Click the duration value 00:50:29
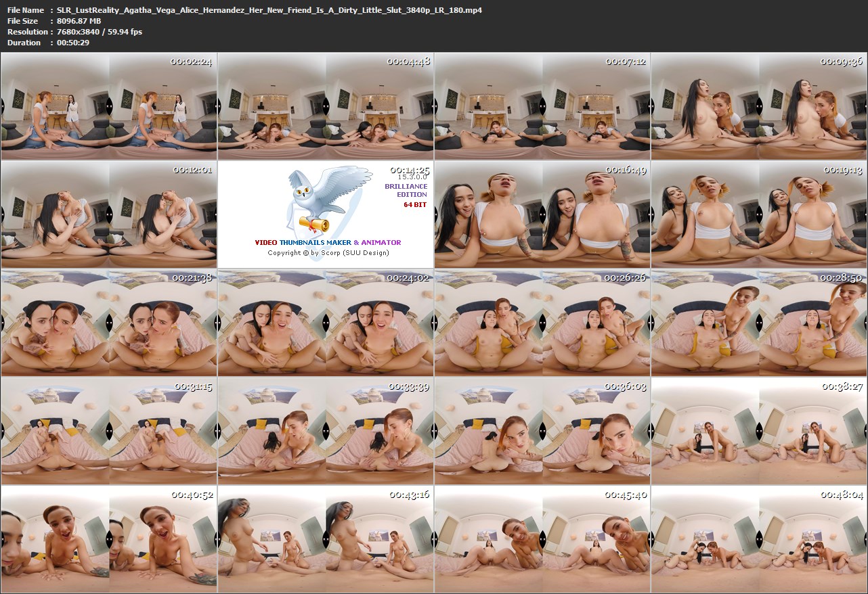 (x=73, y=43)
